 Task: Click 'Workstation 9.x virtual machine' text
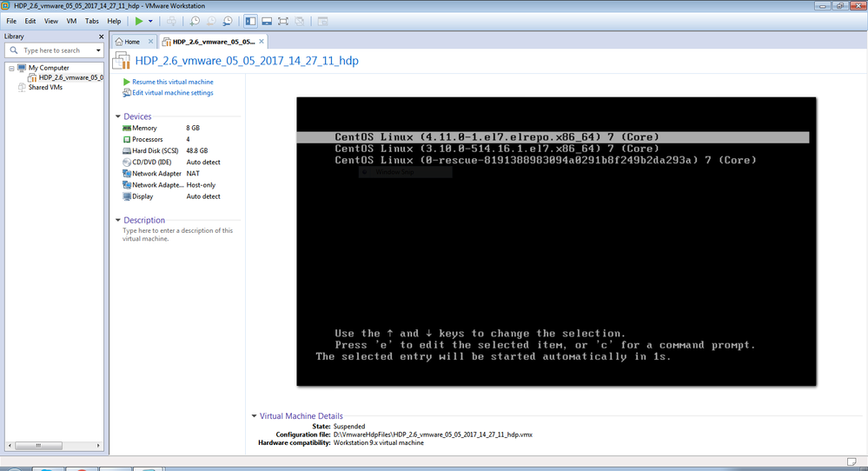(x=379, y=443)
